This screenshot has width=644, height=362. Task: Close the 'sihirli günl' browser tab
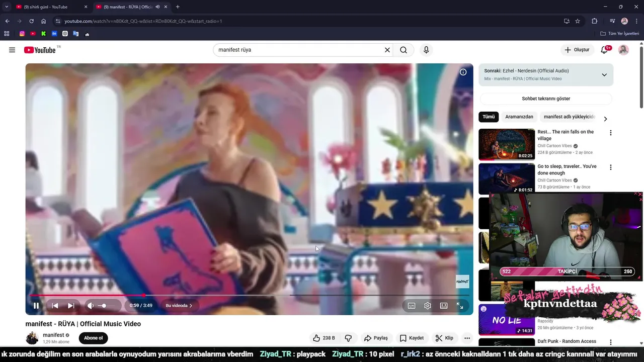click(x=86, y=7)
